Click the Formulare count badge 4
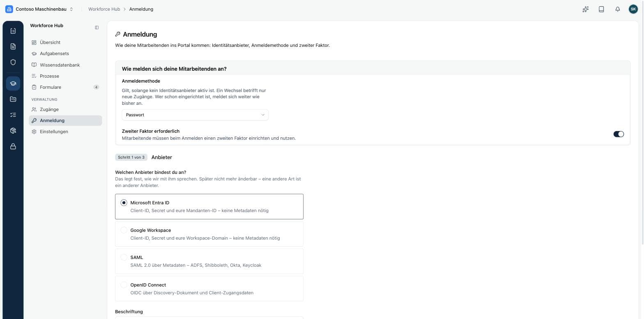Screen dimensions: 644x319 [x=96, y=87]
